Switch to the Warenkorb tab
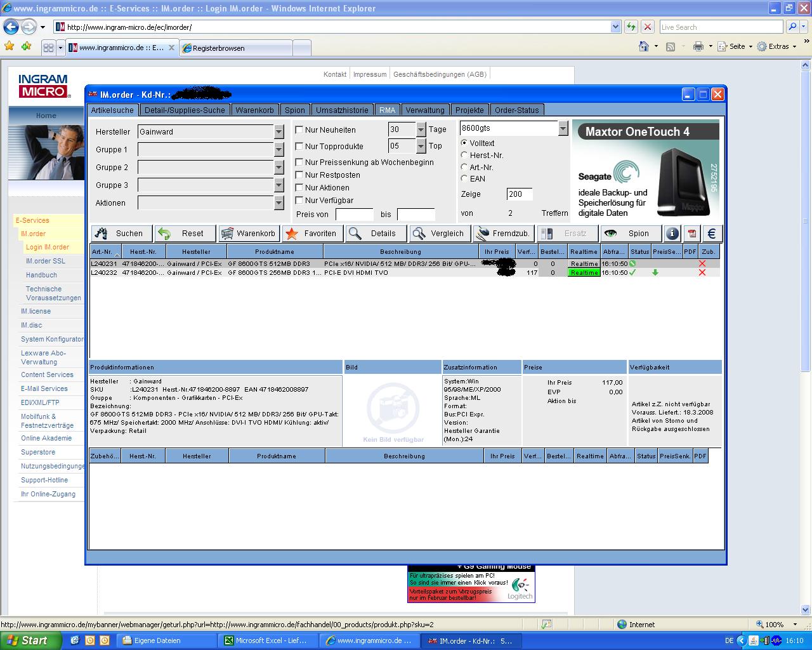This screenshot has height=650, width=812. tap(254, 110)
